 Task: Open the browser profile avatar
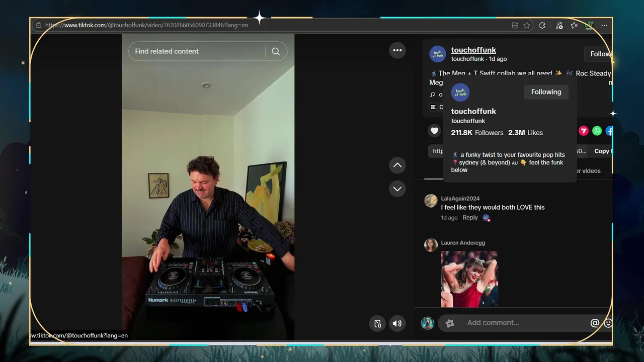[589, 25]
